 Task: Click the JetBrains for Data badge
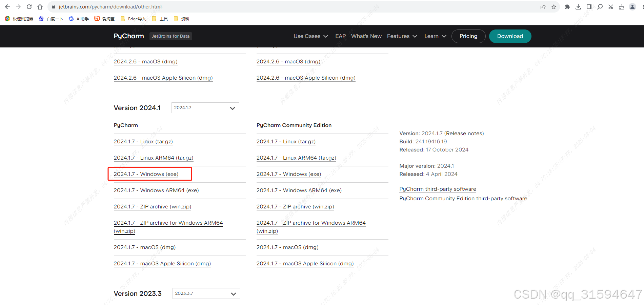(x=171, y=36)
